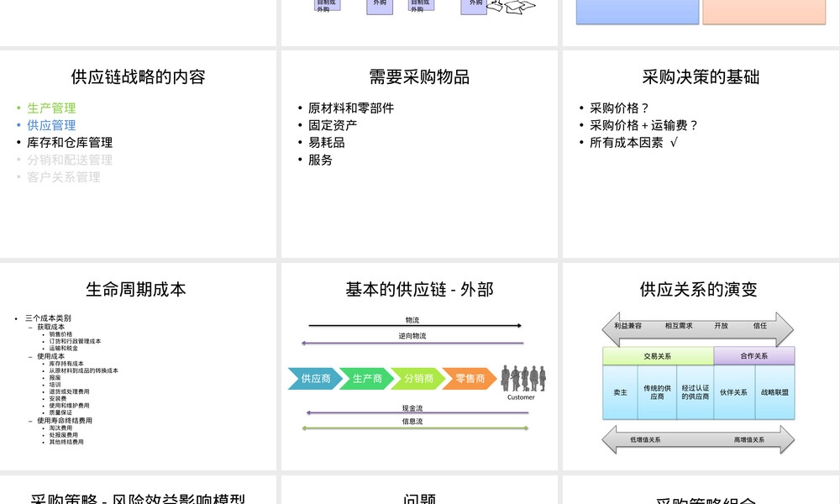Select the slide titled 需要采购物品

click(x=419, y=154)
